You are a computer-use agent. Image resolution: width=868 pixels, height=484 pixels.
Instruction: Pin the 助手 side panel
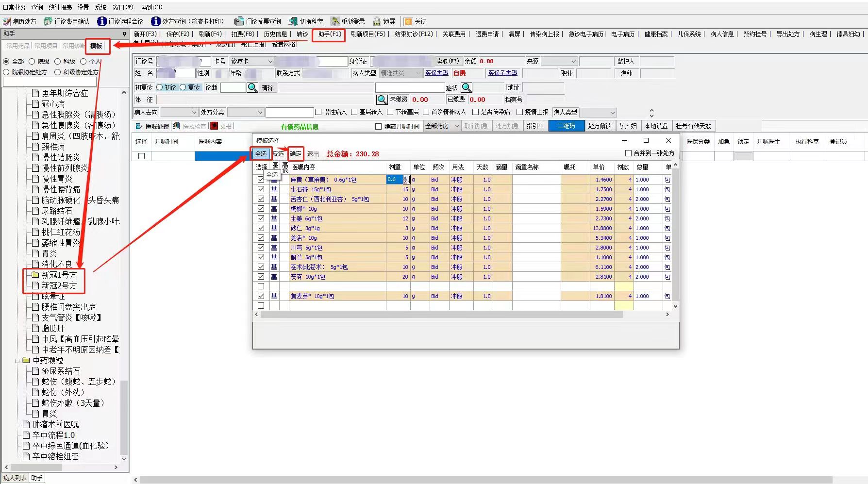[x=124, y=33]
